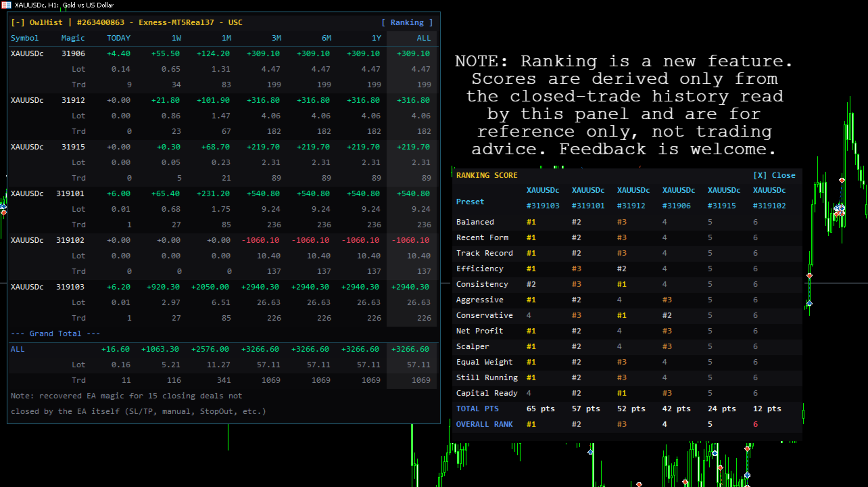Collapse the OwlHist panel with [-]
Viewport: 868px width, 487px height.
[x=18, y=22]
